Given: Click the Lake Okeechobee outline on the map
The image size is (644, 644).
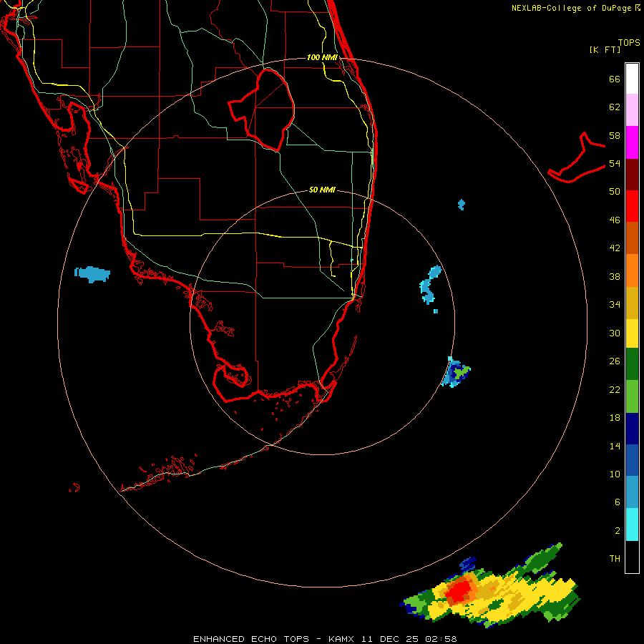Looking at the screenshot, I should click(x=262, y=109).
